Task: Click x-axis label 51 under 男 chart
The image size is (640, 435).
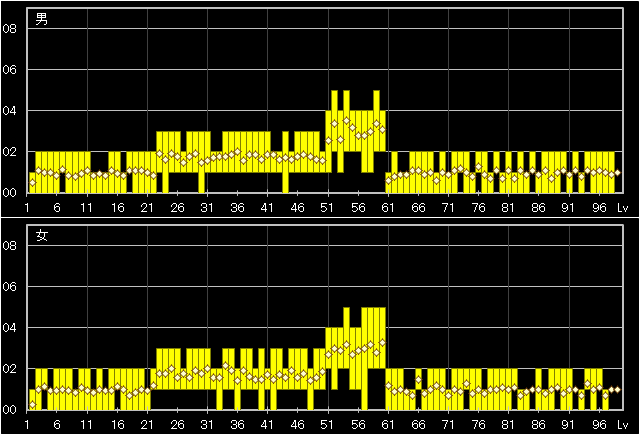Action: (327, 208)
